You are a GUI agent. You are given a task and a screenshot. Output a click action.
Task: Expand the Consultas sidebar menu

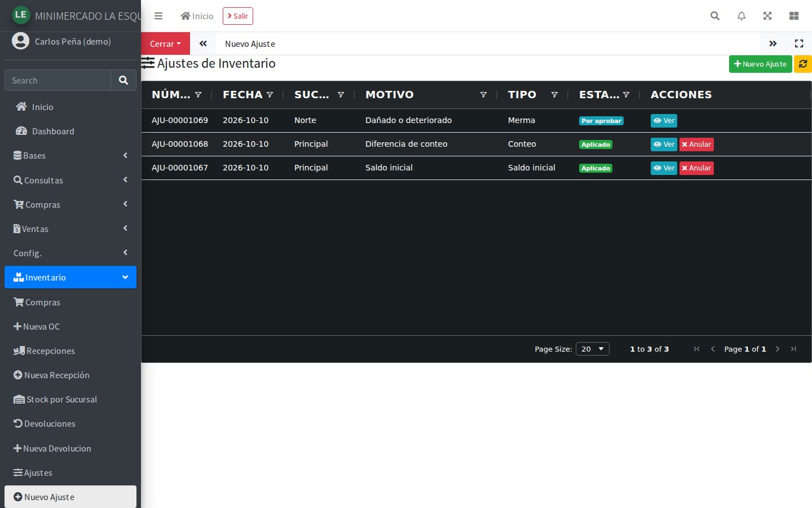click(70, 180)
